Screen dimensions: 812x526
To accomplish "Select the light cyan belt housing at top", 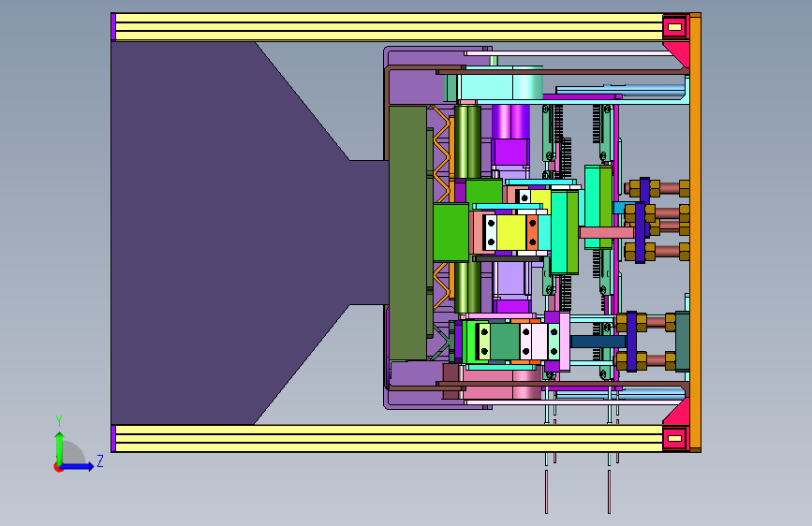I will [x=500, y=88].
